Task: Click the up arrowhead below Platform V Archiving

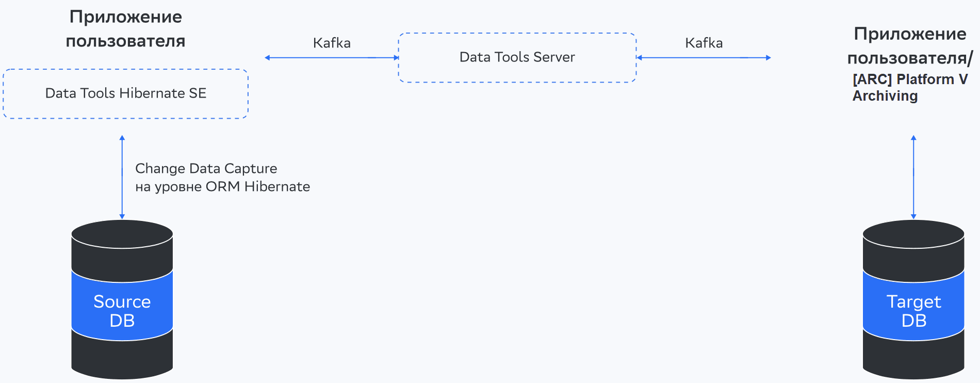Action: (913, 138)
